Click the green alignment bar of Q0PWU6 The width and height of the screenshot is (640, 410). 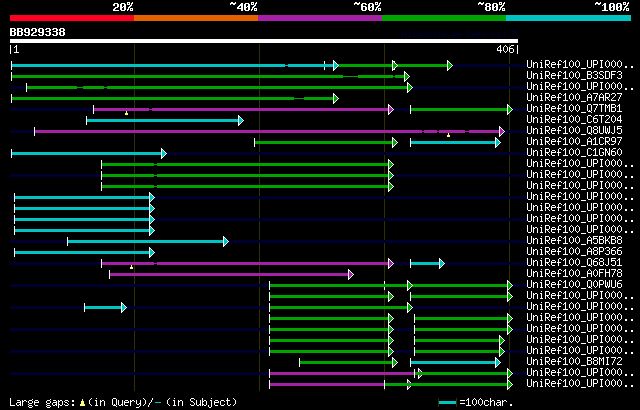coord(389,286)
